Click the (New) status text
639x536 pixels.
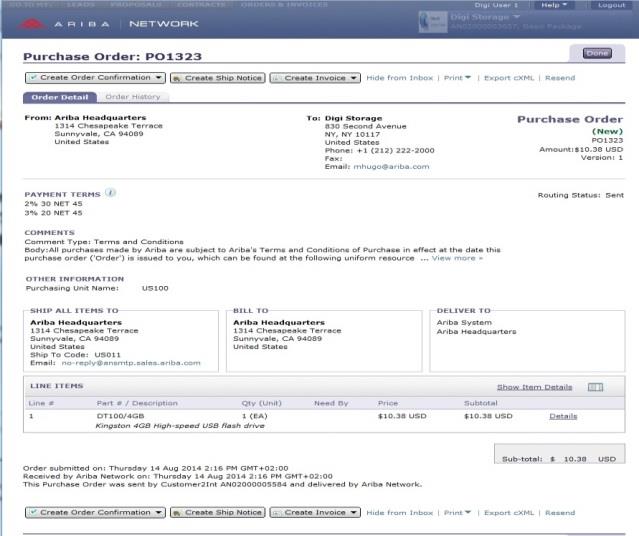click(x=607, y=131)
